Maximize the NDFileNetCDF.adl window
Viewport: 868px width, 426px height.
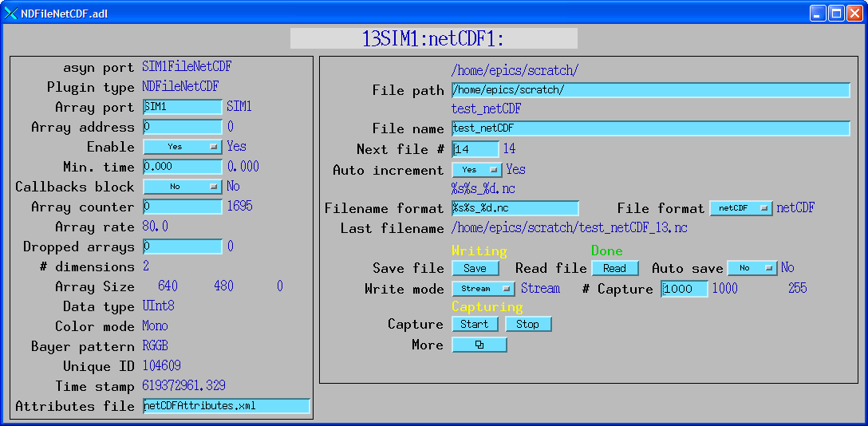pos(835,13)
